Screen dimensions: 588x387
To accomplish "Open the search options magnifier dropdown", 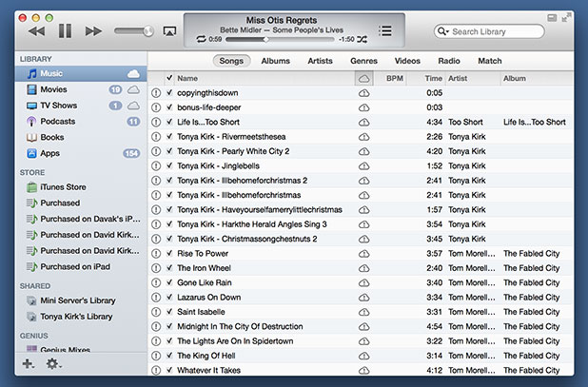I will [443, 31].
